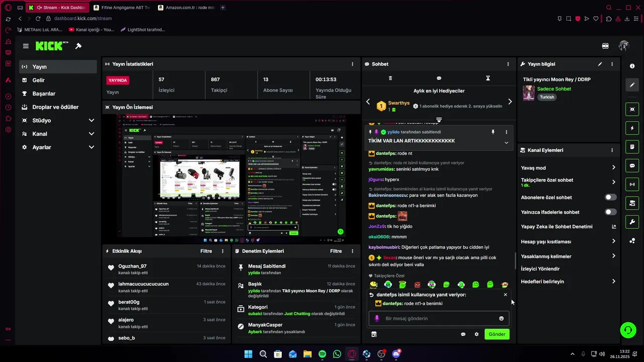Click the trash icon in the Sohbet panel
The height and width of the screenshot is (362, 644).
tap(390, 78)
